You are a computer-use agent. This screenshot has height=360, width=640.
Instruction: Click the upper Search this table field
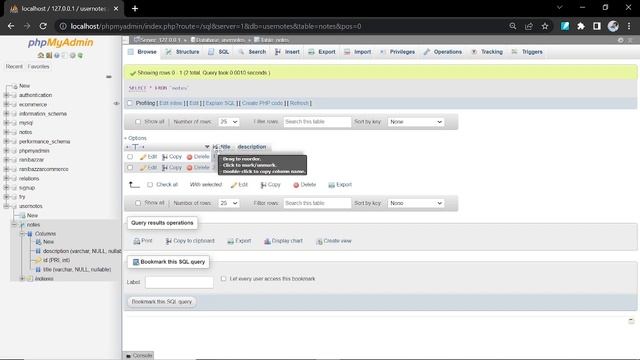[x=317, y=122]
